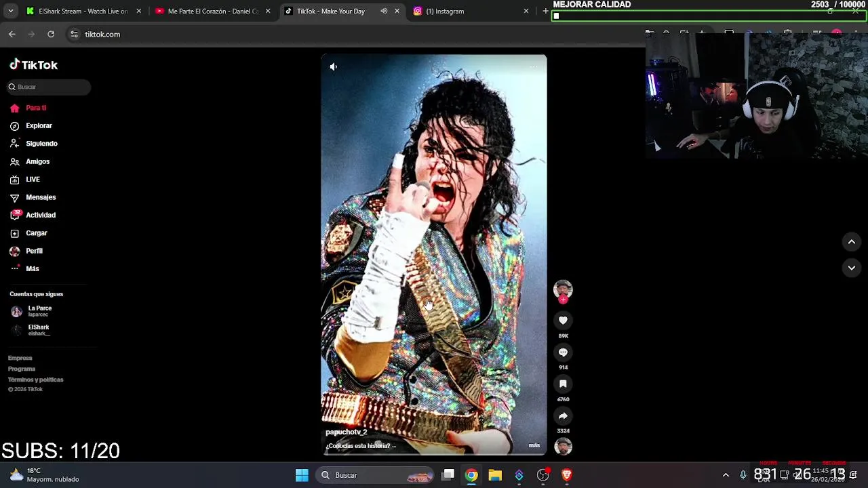The image size is (868, 488).
Task: Switch to the Me Parte El Corazón tab
Action: (212, 11)
